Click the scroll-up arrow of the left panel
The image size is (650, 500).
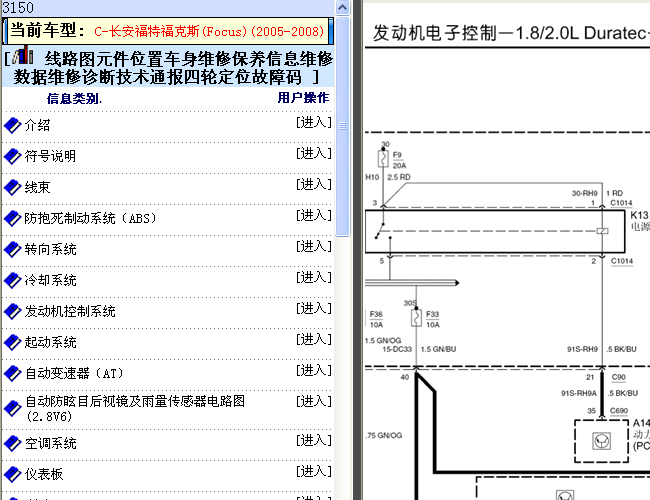point(342,7)
